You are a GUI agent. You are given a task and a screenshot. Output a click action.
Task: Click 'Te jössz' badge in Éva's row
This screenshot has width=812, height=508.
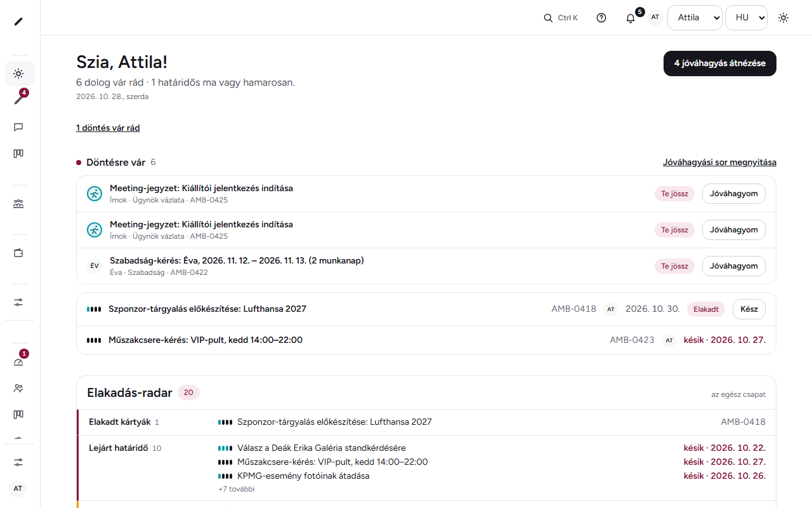[674, 266]
